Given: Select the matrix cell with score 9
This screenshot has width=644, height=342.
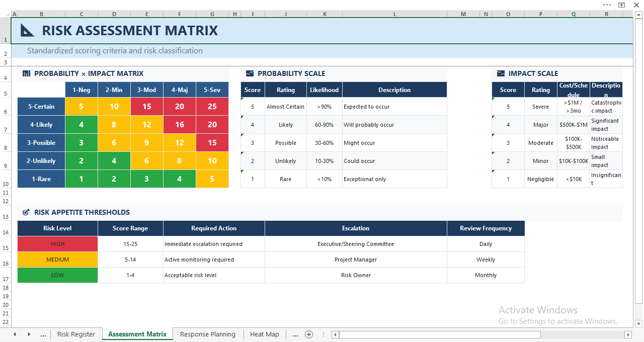Looking at the screenshot, I should tap(147, 143).
